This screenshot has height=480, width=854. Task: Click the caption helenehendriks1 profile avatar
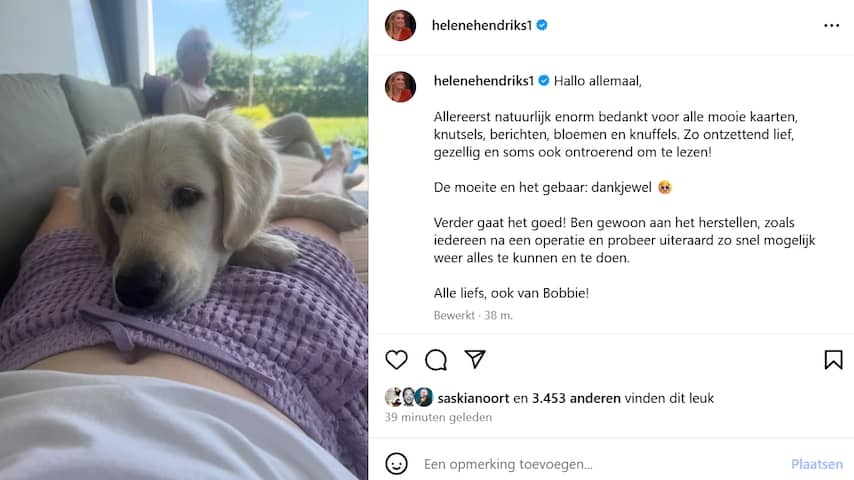point(400,87)
